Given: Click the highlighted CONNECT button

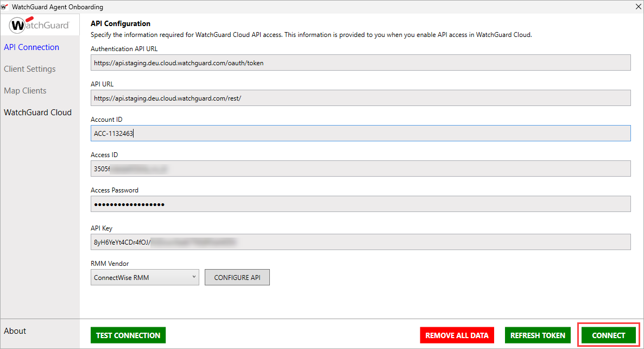Looking at the screenshot, I should [x=608, y=335].
